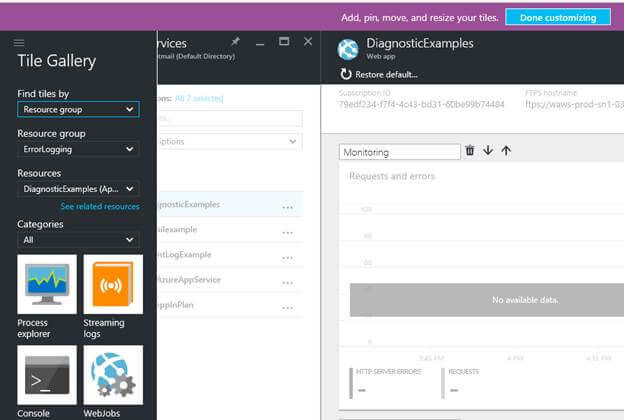This screenshot has width=624, height=420.
Task: Add the Streaming logs tile
Action: (x=112, y=284)
